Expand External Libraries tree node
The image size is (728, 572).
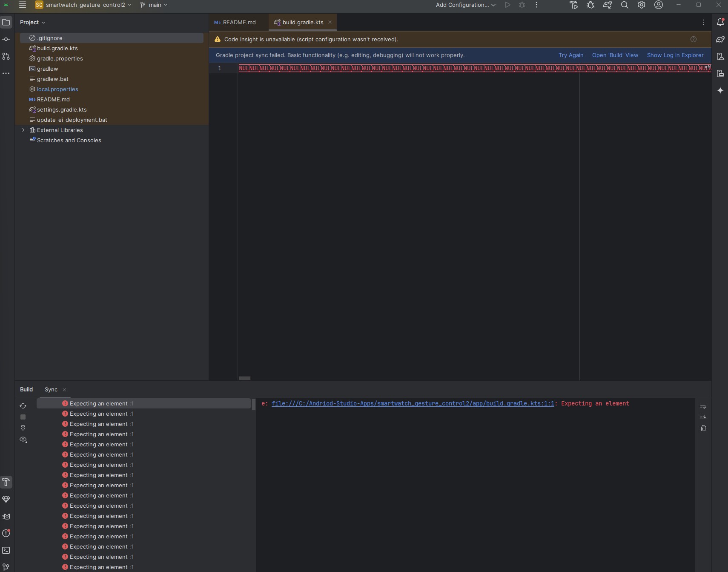click(23, 130)
